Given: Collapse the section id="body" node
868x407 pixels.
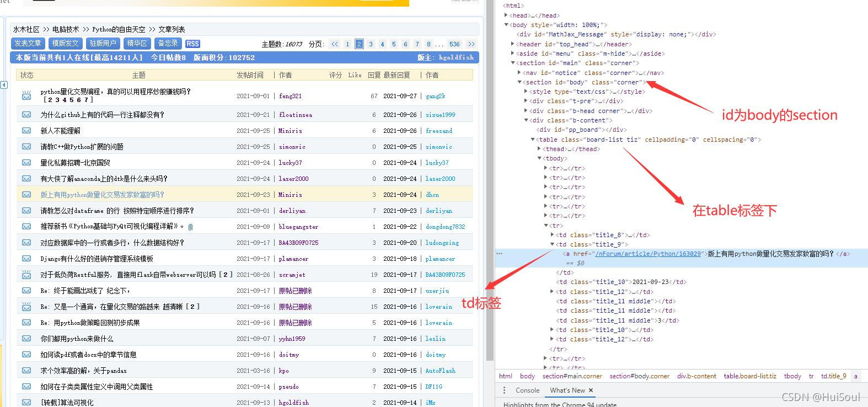Looking at the screenshot, I should (519, 82).
